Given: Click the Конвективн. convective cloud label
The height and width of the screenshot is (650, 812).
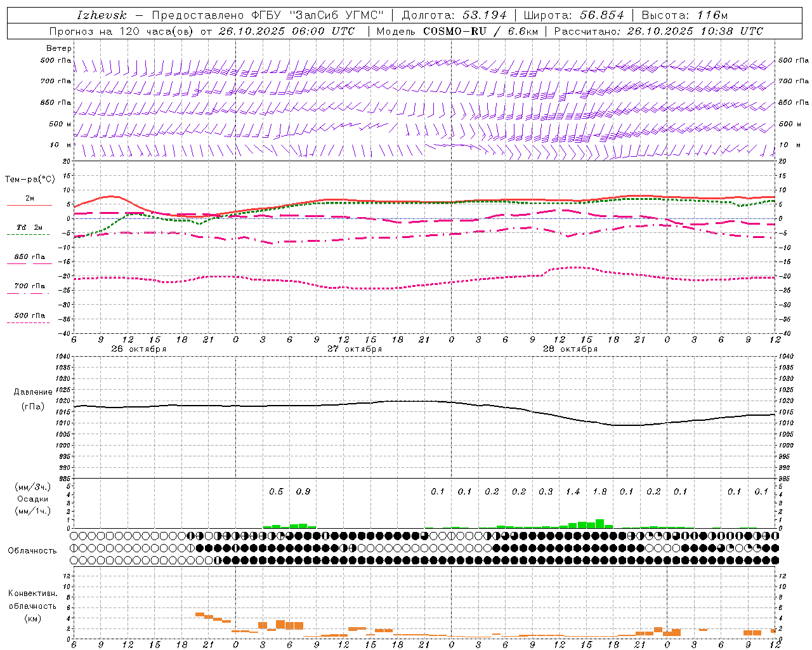Looking at the screenshot, I should [32, 594].
